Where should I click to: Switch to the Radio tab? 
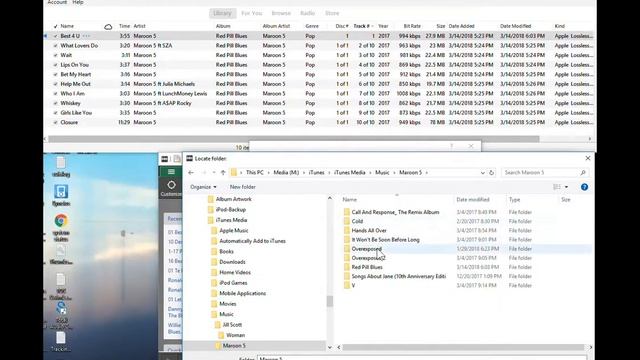click(307, 13)
